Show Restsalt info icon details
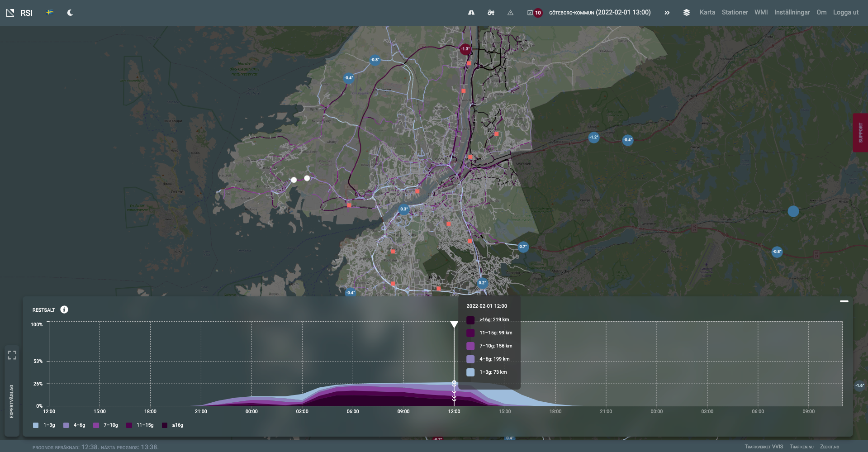Screen dimensions: 868x452 [x=64, y=309]
